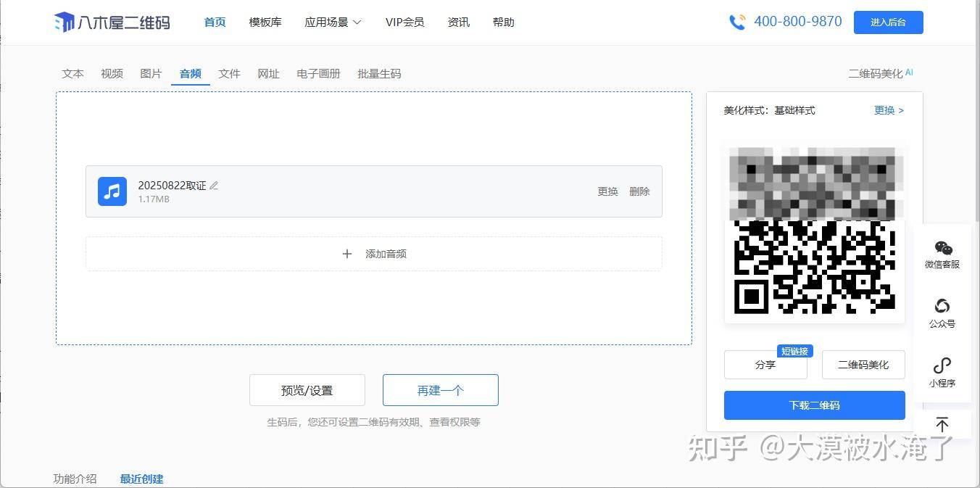The width and height of the screenshot is (980, 488).
Task: Switch to the 批量生码 tab
Action: tap(380, 73)
